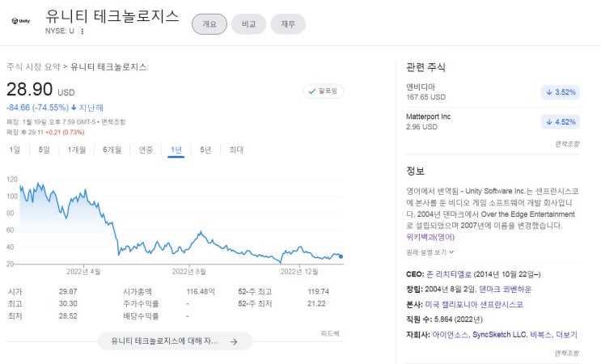Click the 2022년 8월 chart axis label

point(189,272)
